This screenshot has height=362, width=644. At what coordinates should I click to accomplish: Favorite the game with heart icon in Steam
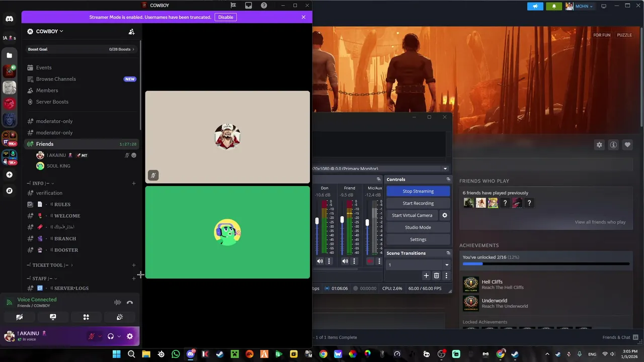tap(627, 145)
